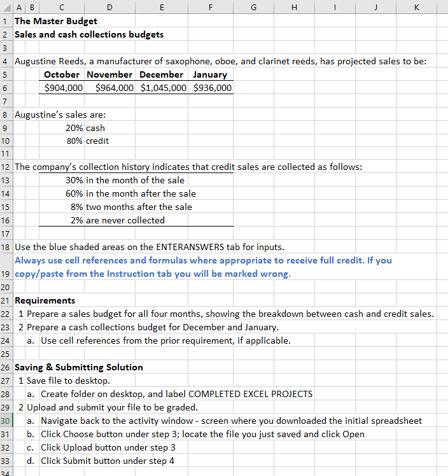Click 'in the month of the sale'

135,180
